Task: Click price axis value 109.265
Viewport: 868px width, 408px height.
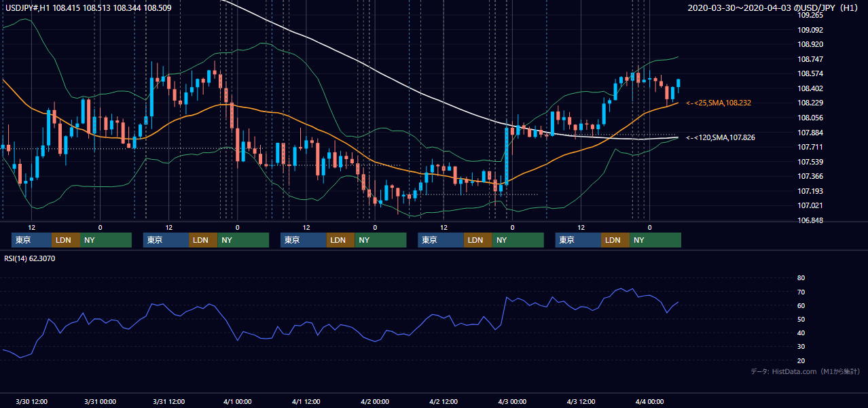Action: (810, 15)
